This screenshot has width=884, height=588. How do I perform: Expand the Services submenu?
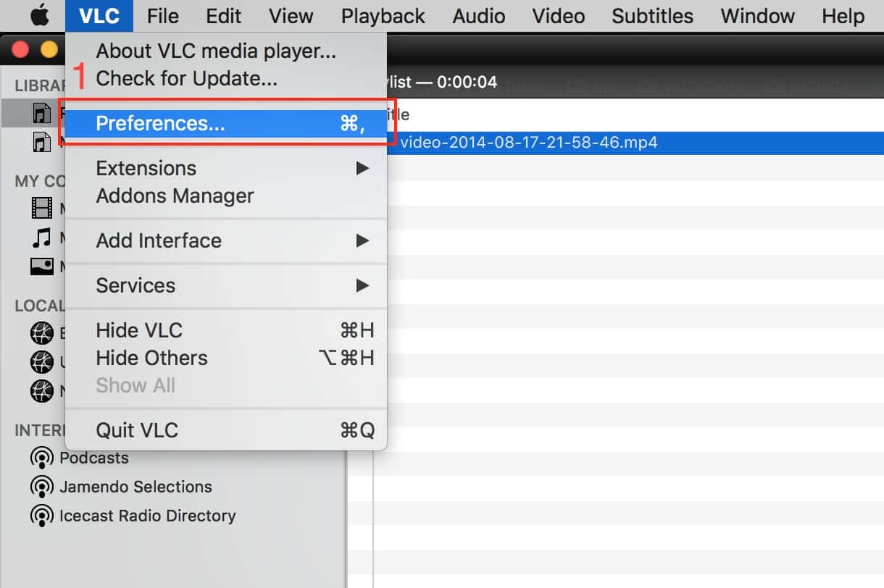point(226,285)
